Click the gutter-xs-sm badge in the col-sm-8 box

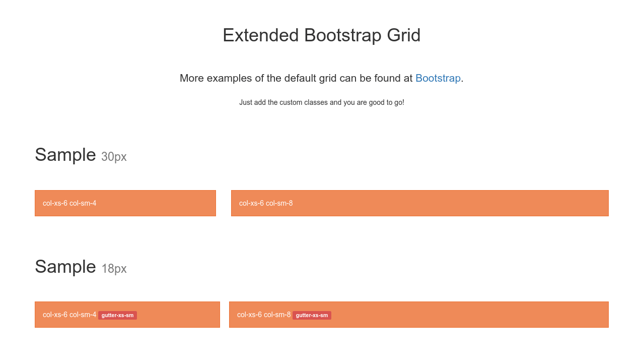[312, 316]
